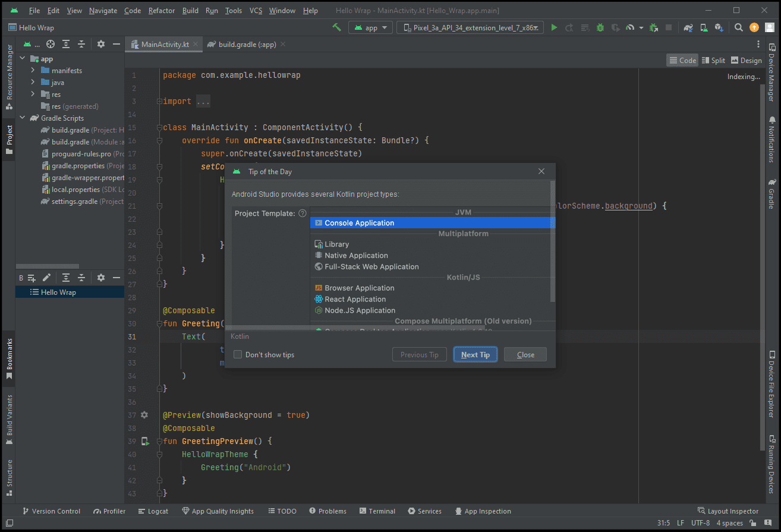Select Console Application in the template list

click(x=359, y=223)
